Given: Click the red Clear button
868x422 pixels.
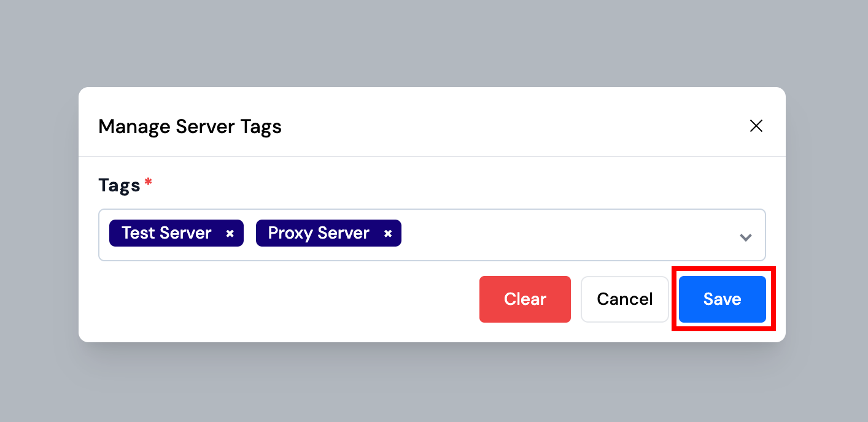Looking at the screenshot, I should (x=525, y=299).
